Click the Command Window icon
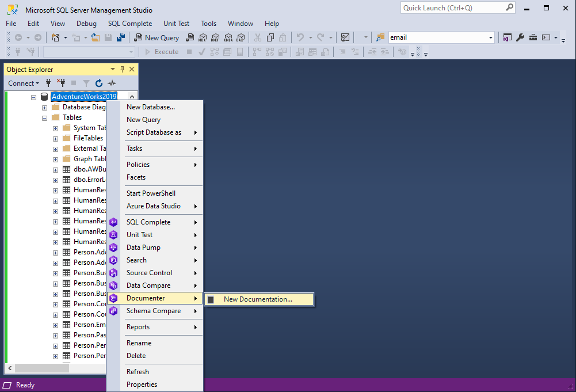 tap(546, 37)
